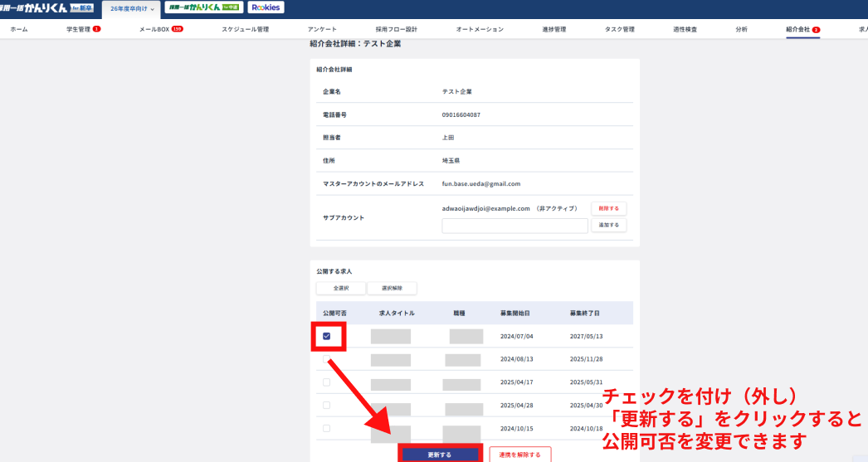Open the かんりくん for 中途 logo button

[202, 7]
